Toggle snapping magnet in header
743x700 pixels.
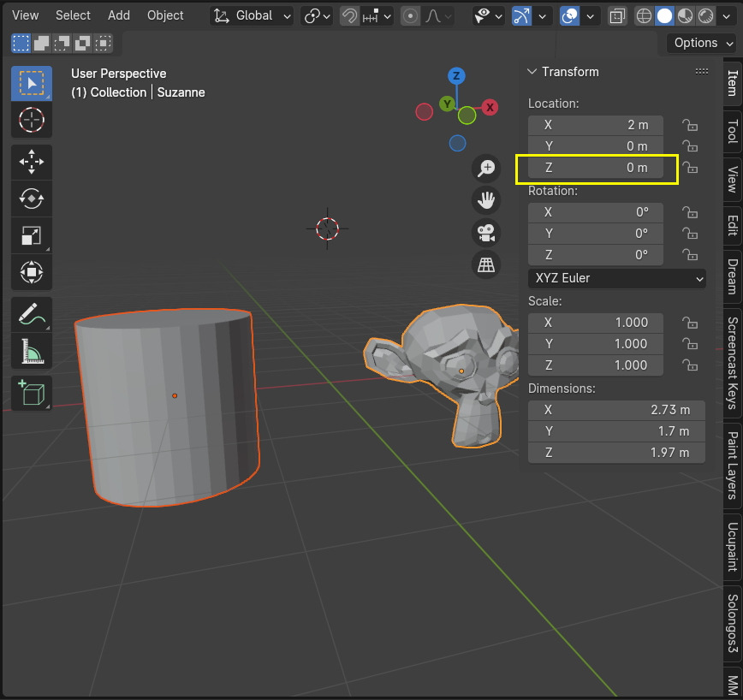point(349,16)
